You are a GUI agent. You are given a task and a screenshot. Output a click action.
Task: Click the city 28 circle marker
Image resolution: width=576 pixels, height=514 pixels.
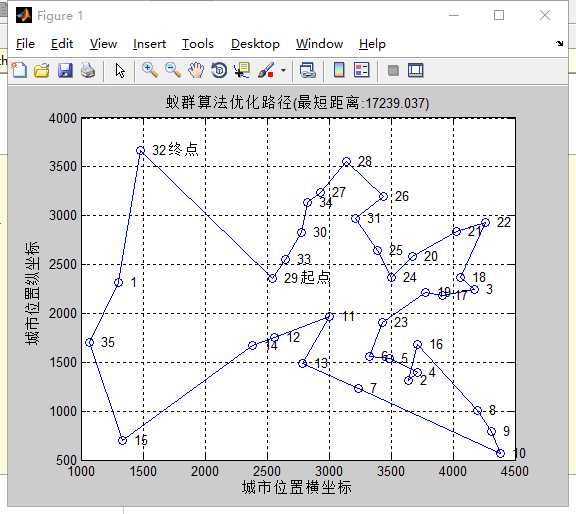point(346,162)
